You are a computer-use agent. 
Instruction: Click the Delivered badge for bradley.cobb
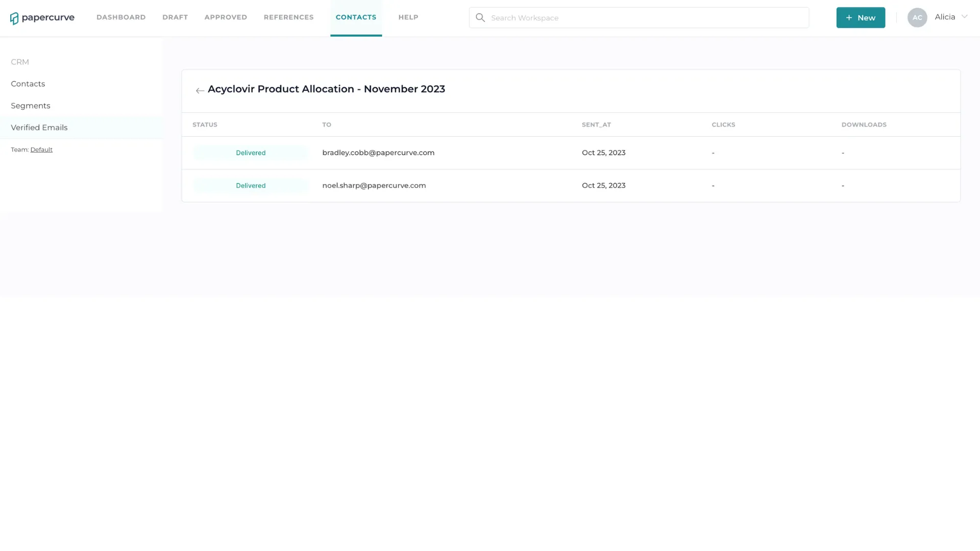(251, 153)
